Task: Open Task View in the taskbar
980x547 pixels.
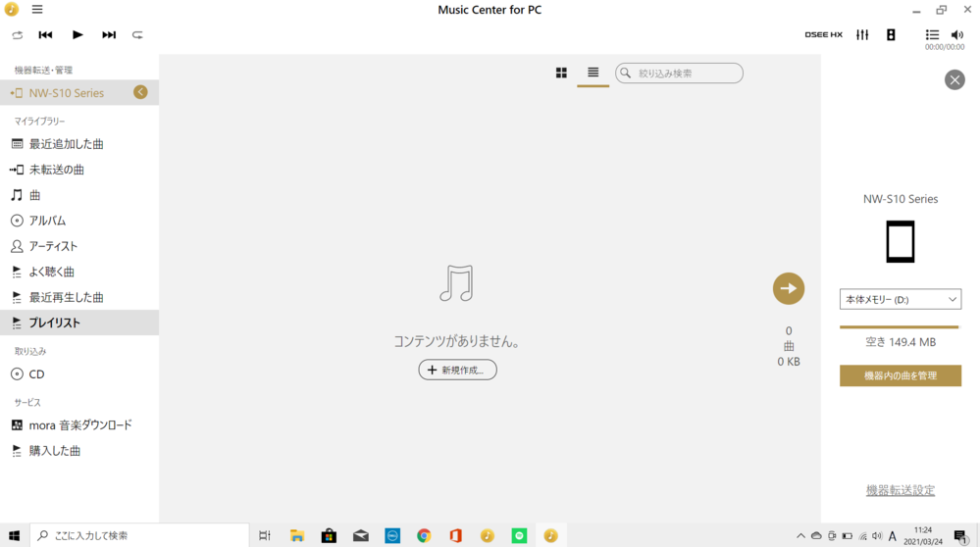Action: click(x=265, y=535)
